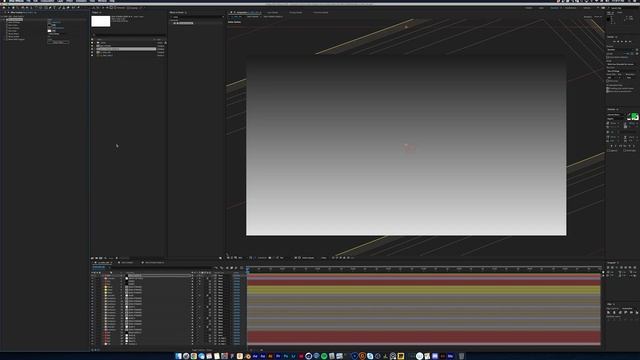
Task: Open the Shortcut dropdown in Preview panel
Action: pos(620,50)
